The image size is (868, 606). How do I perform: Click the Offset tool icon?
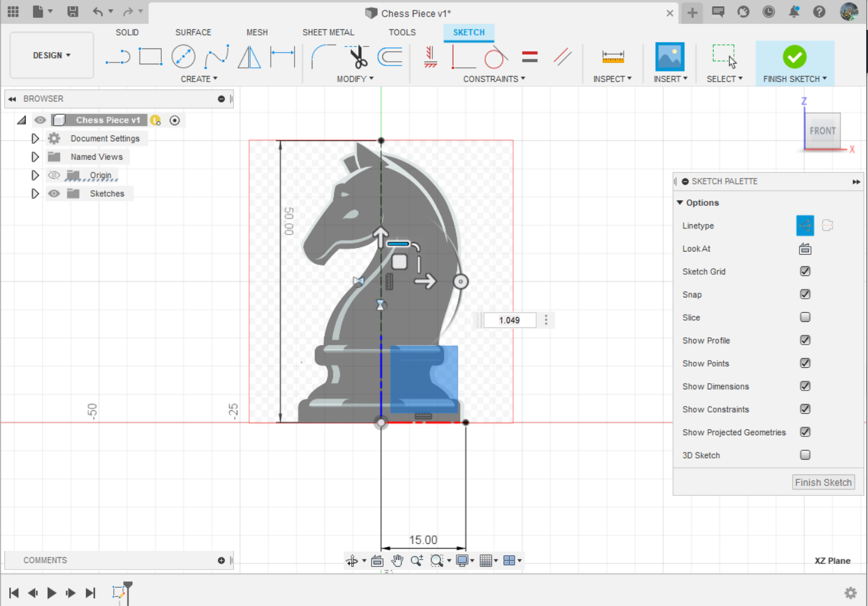tap(390, 57)
